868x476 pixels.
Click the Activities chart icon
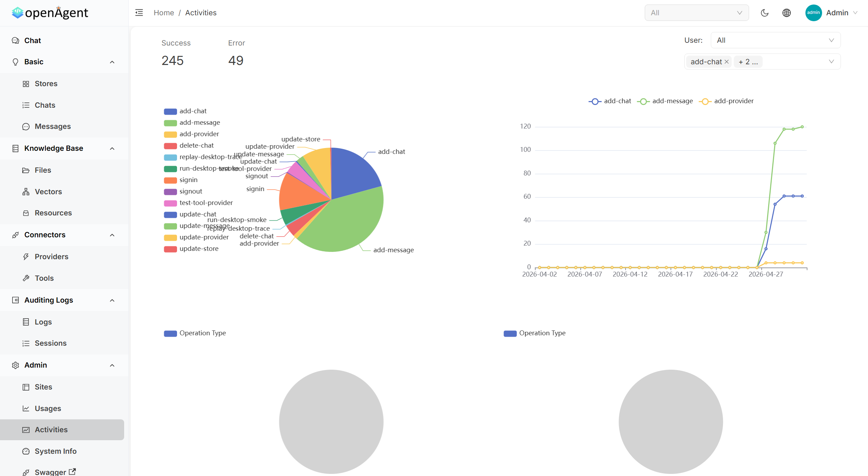pos(26,430)
